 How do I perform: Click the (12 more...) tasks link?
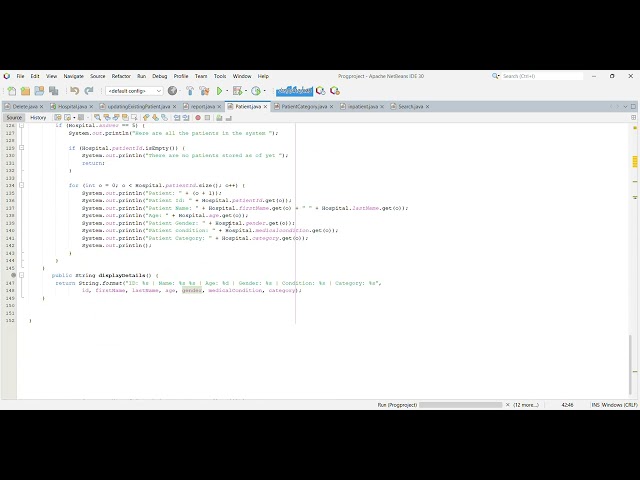pos(526,405)
